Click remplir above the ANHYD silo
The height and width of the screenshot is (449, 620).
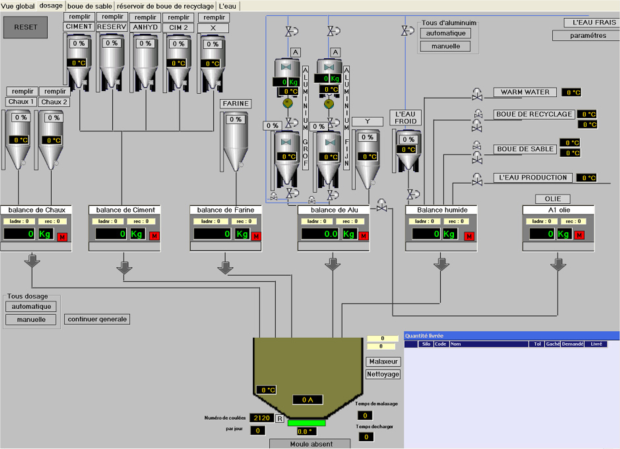pos(145,17)
